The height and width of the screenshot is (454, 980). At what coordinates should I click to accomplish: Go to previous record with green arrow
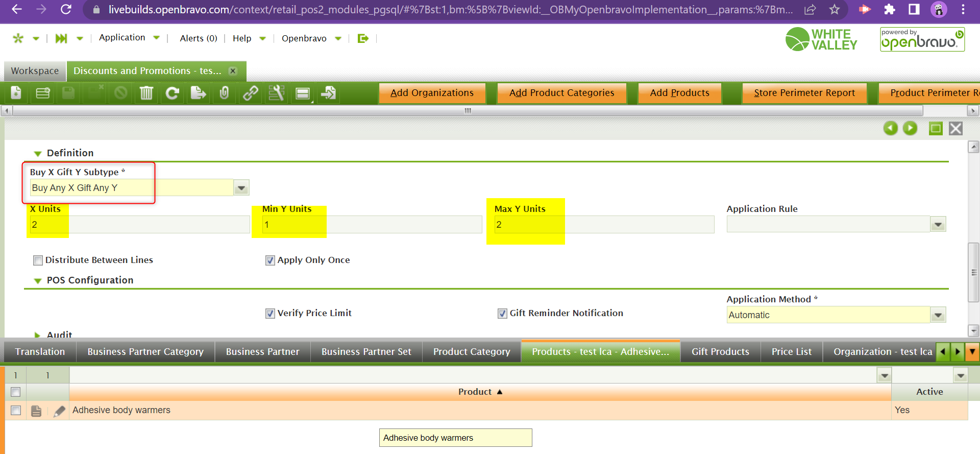click(x=891, y=128)
